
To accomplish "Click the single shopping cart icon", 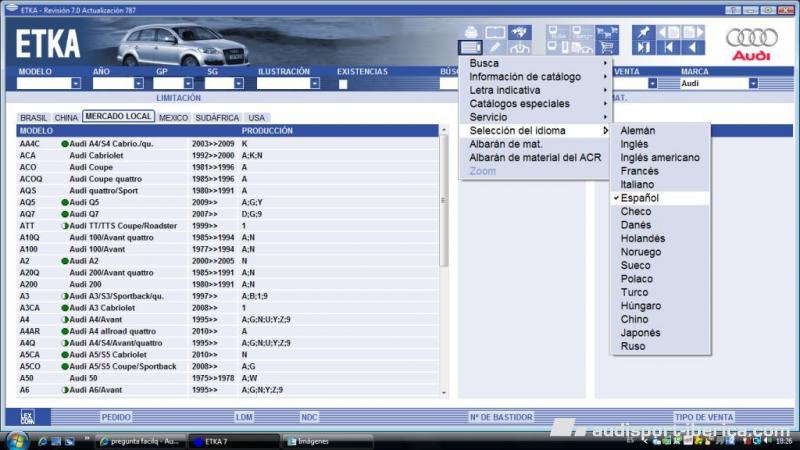I will click(607, 48).
